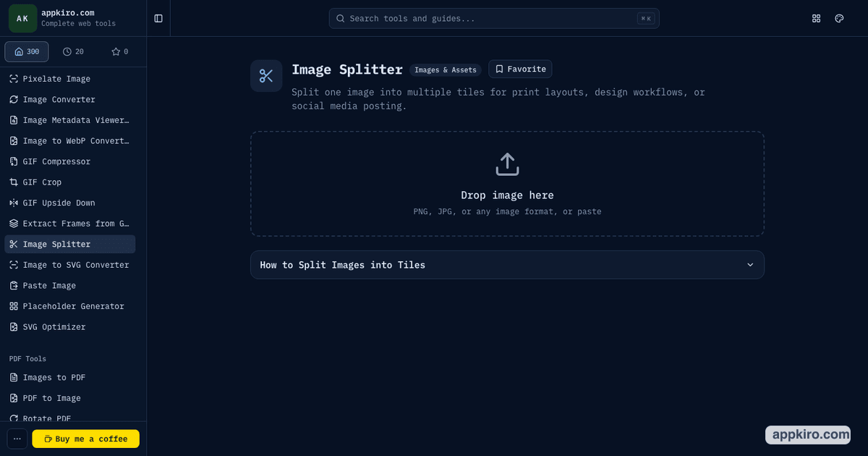Click the magnifier icon in search bar
The image size is (868, 456).
(x=340, y=18)
